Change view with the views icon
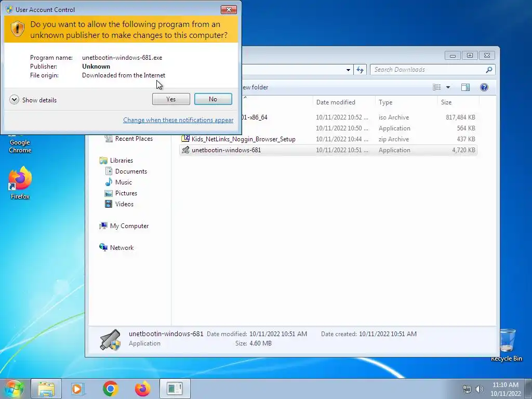The image size is (532, 399). coord(436,87)
